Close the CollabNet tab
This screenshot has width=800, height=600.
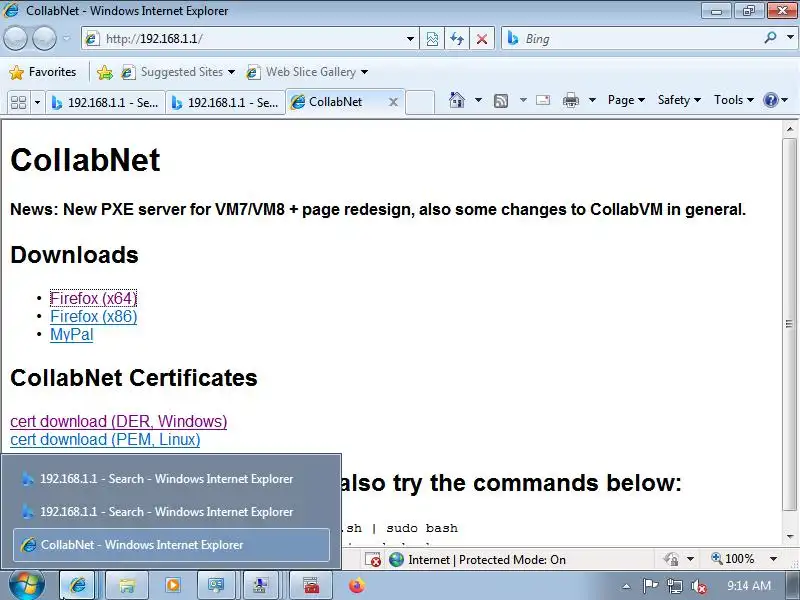click(x=393, y=102)
